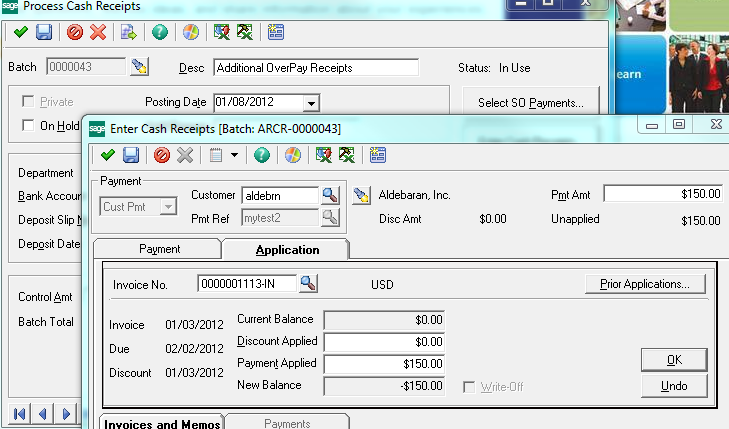The height and width of the screenshot is (429, 729).
Task: Click the first record navigation arrow
Action: 19,413
